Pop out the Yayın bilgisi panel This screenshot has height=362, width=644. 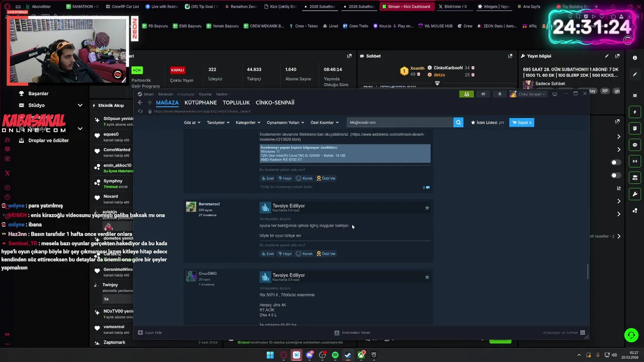(x=617, y=56)
